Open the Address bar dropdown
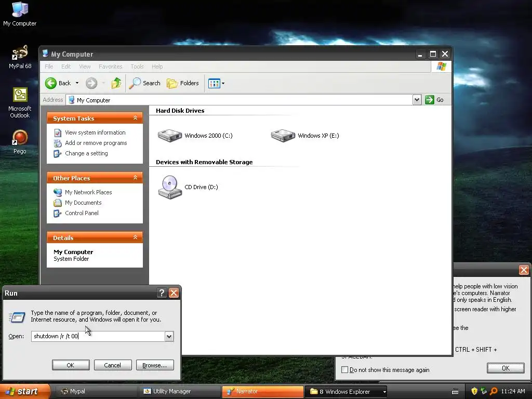 click(417, 100)
